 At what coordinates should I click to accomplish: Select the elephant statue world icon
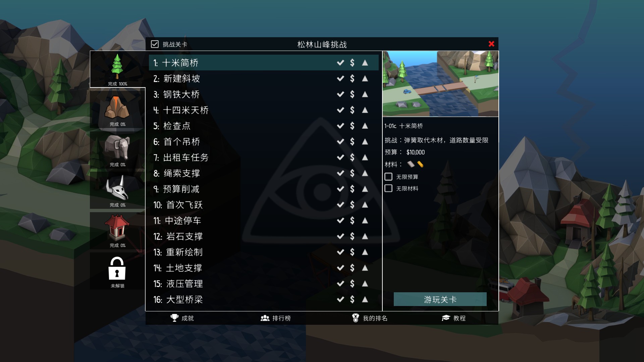tap(117, 150)
